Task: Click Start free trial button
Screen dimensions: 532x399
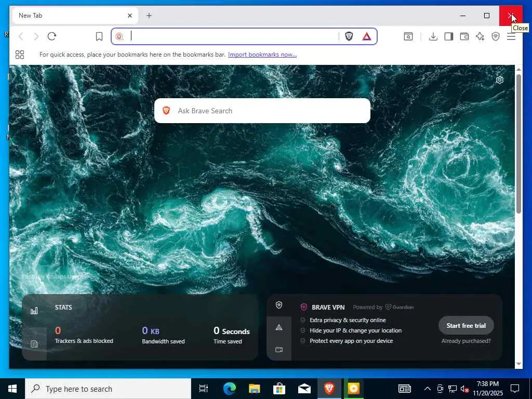Action: (466, 326)
